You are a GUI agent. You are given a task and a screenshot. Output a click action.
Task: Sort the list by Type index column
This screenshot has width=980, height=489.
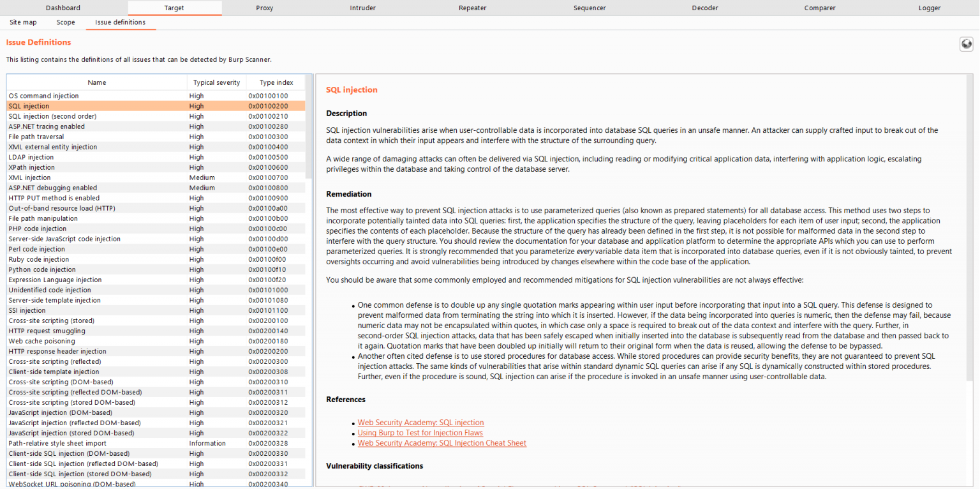pyautogui.click(x=276, y=82)
